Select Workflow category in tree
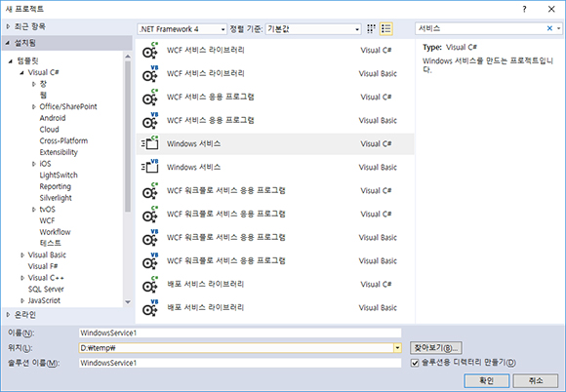 (x=55, y=232)
